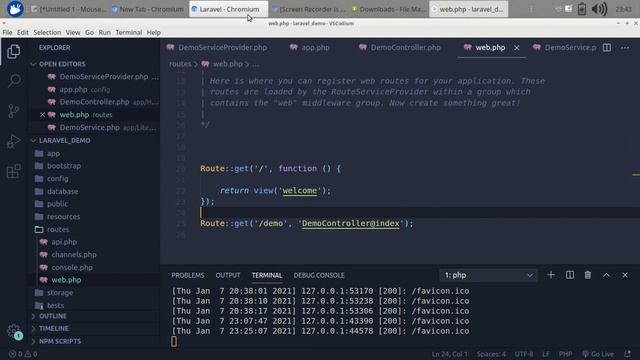Open the Explorer view in the activity bar
This screenshot has height=360, width=640.
click(x=13, y=51)
